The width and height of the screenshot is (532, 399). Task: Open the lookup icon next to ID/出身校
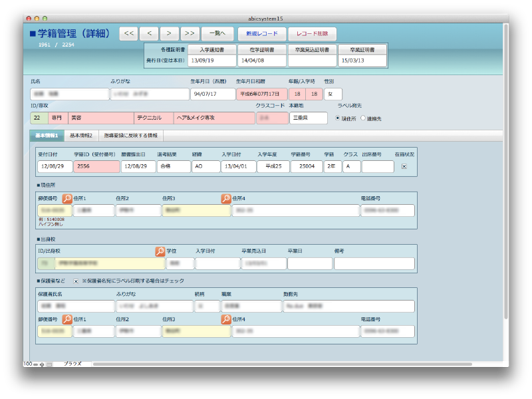tap(160, 251)
